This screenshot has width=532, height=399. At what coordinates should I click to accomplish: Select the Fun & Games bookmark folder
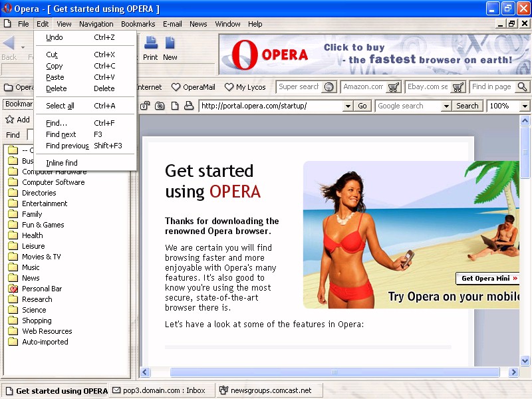click(43, 225)
